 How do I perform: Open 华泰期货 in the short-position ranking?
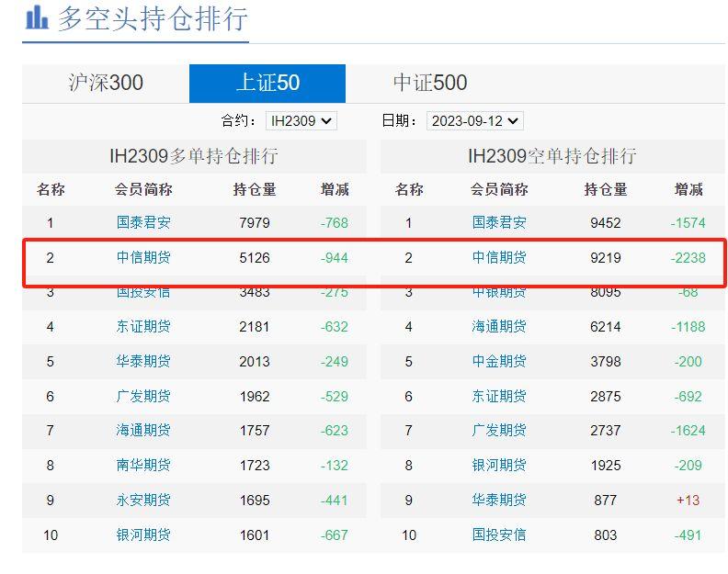coord(499,501)
